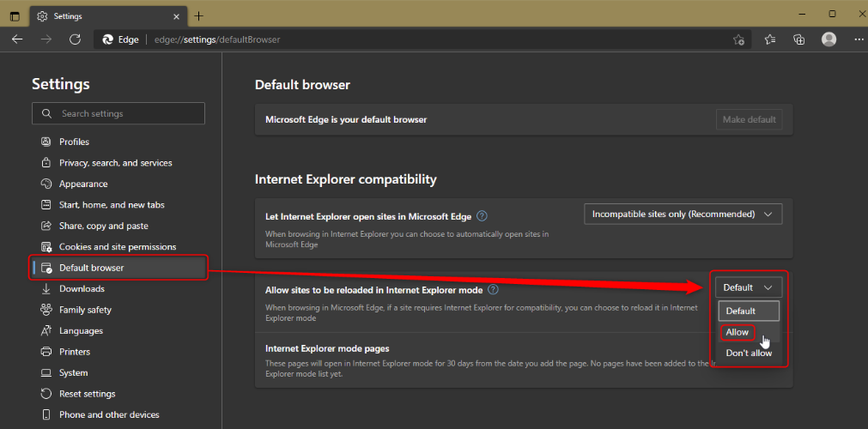Viewport: 868px width, 429px height.
Task: Open the Collections icon
Action: 798,39
